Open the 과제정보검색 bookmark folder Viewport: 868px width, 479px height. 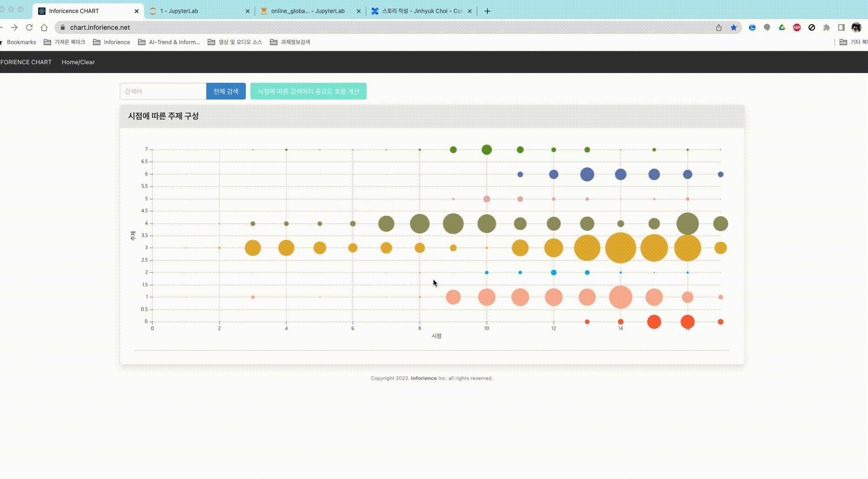tap(290, 42)
